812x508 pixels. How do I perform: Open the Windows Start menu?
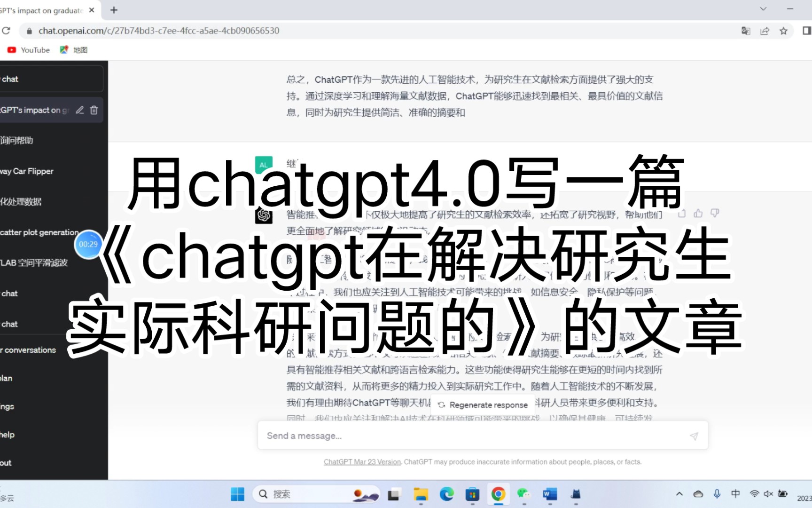(237, 494)
